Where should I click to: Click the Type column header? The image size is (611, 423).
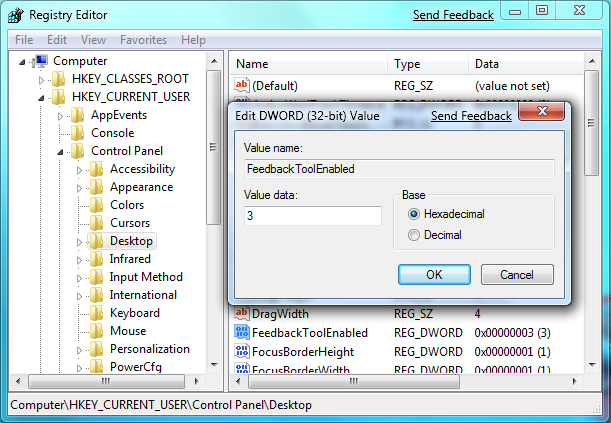428,64
